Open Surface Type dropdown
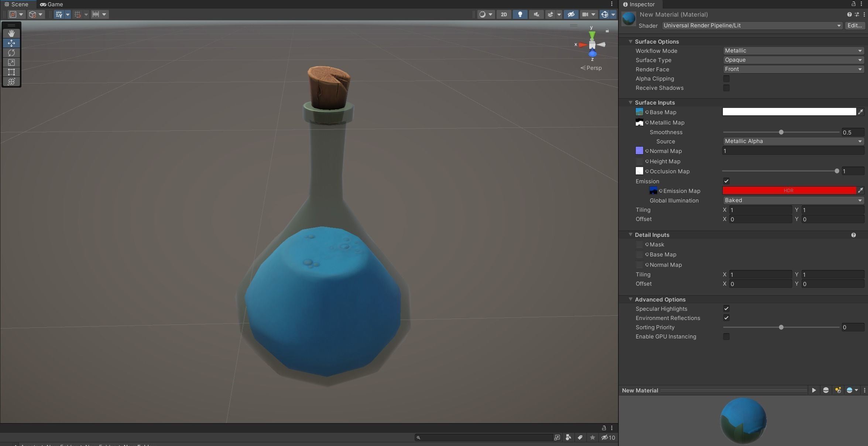Viewport: 868px width, 446px height. [793, 60]
